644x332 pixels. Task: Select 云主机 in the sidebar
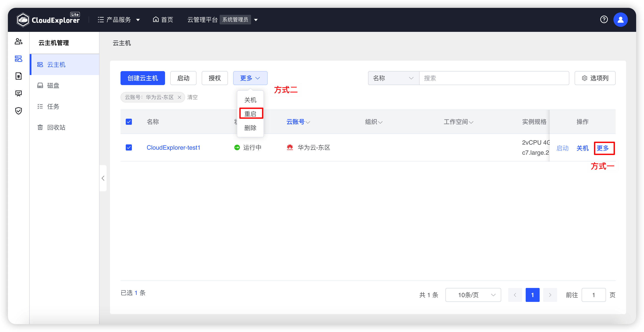coord(65,65)
